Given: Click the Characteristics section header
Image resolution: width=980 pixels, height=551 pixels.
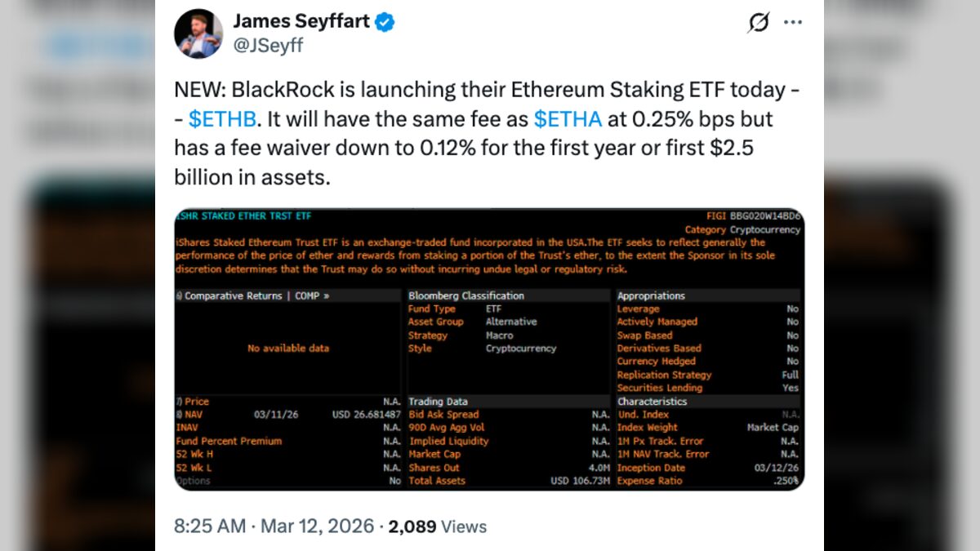Looking at the screenshot, I should coord(653,402).
